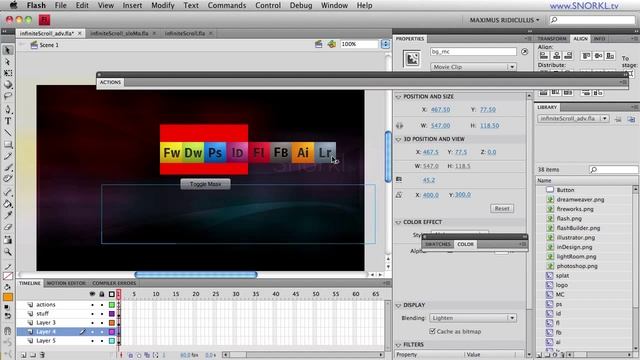The image size is (640, 360).
Task: Open the Swatches panel tab
Action: tap(438, 244)
